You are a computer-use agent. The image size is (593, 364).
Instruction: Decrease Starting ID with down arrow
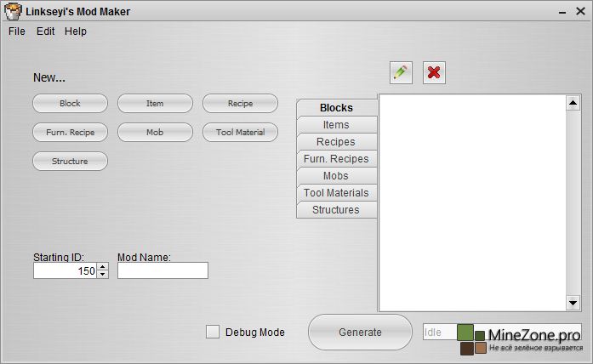click(x=103, y=274)
